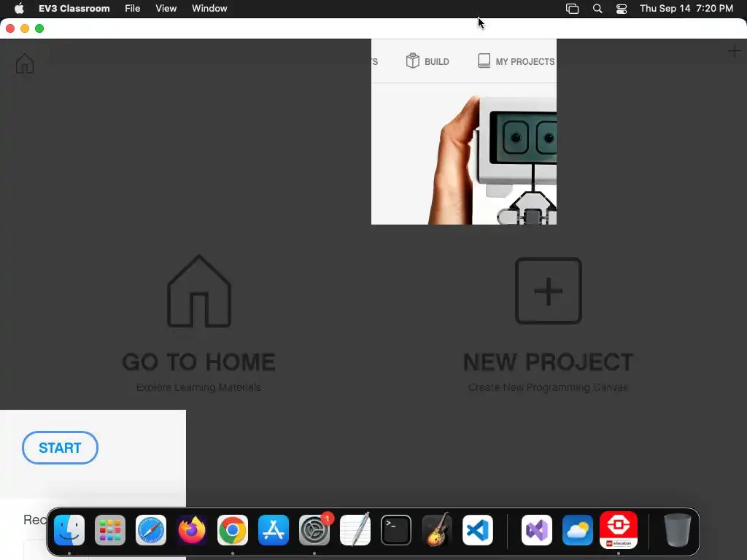Launch Visual Studio from the Dock
Viewport: 747px width, 560px height.
click(537, 530)
